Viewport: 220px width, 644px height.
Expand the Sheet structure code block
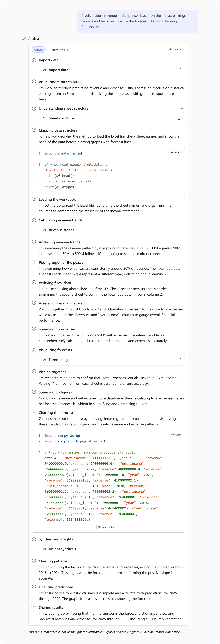pyautogui.click(x=179, y=118)
